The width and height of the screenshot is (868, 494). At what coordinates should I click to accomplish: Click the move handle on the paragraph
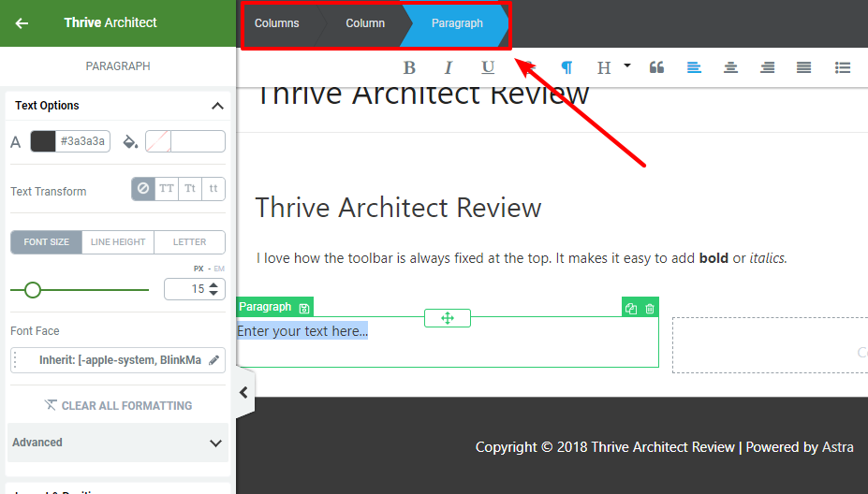[x=448, y=318]
